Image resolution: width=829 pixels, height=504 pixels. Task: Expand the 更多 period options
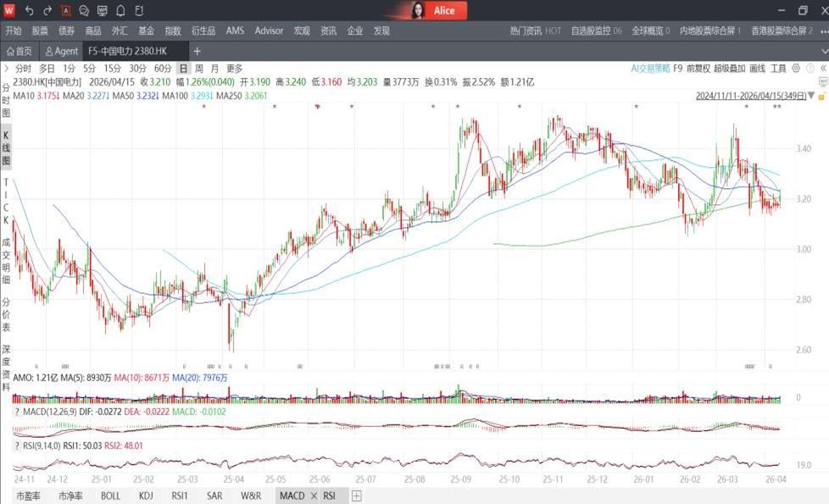pyautogui.click(x=234, y=69)
